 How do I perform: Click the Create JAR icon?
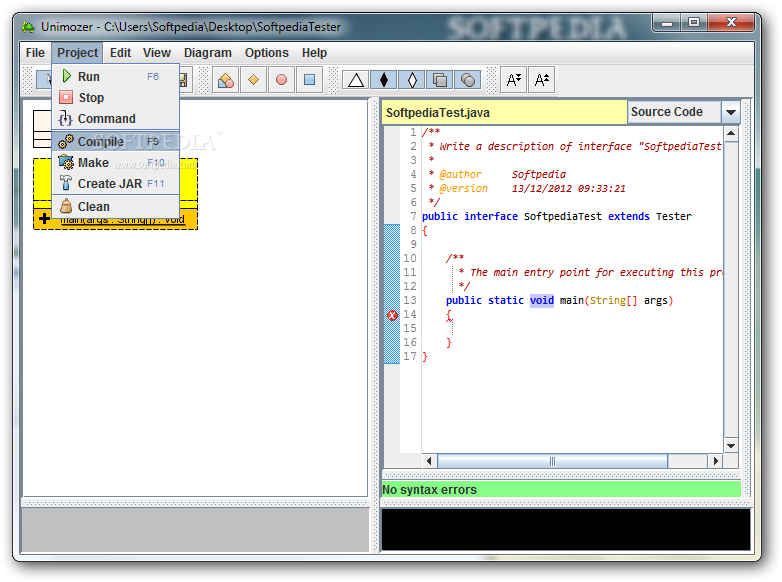[x=66, y=183]
